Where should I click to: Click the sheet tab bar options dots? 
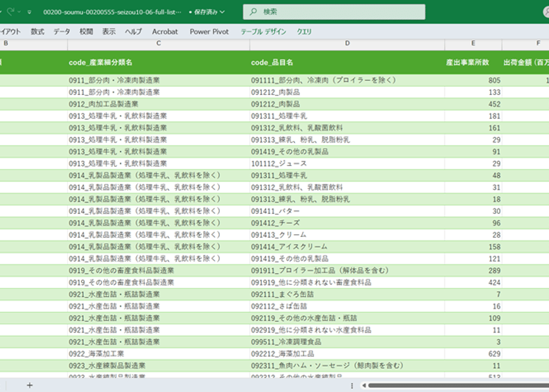[352, 385]
